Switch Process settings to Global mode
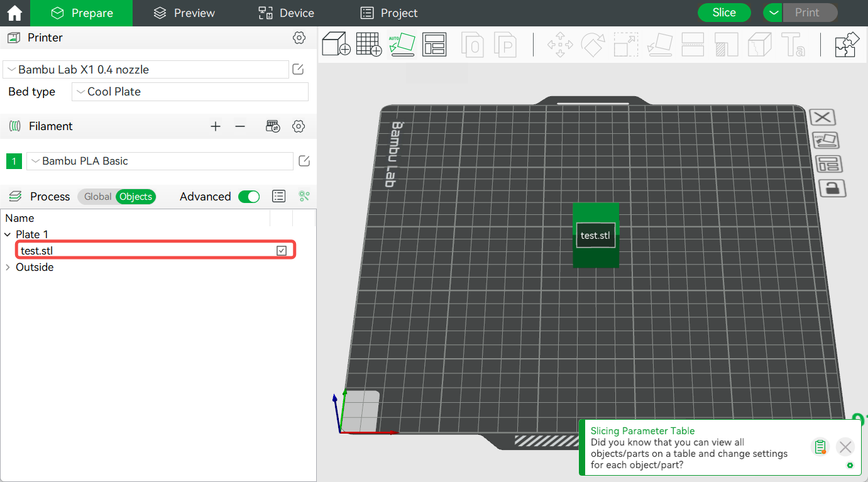 click(97, 196)
